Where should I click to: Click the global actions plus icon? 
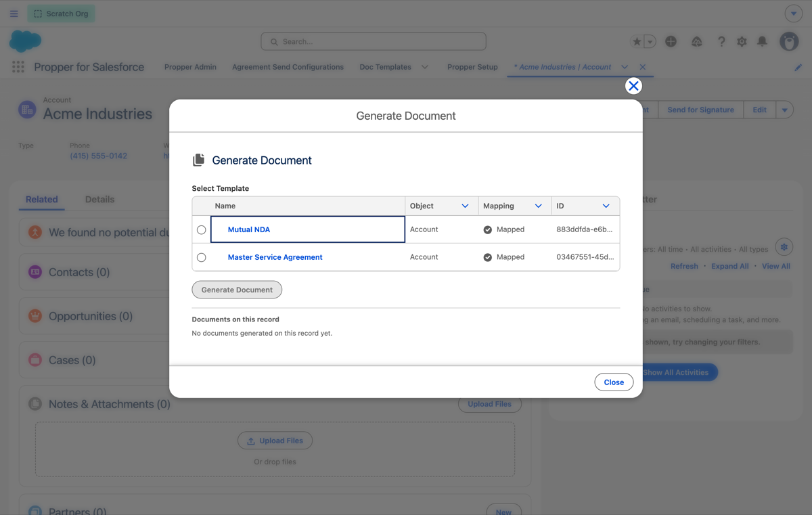pyautogui.click(x=671, y=41)
